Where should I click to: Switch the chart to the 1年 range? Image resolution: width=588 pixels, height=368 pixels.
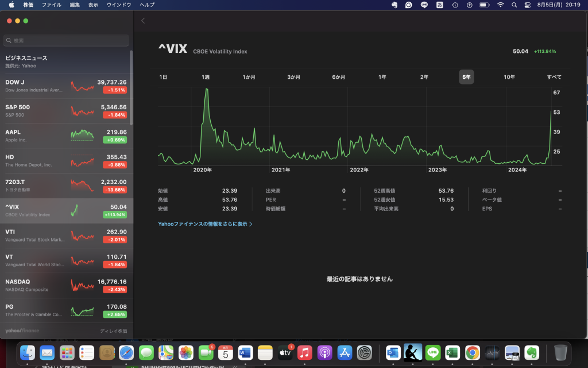point(382,77)
